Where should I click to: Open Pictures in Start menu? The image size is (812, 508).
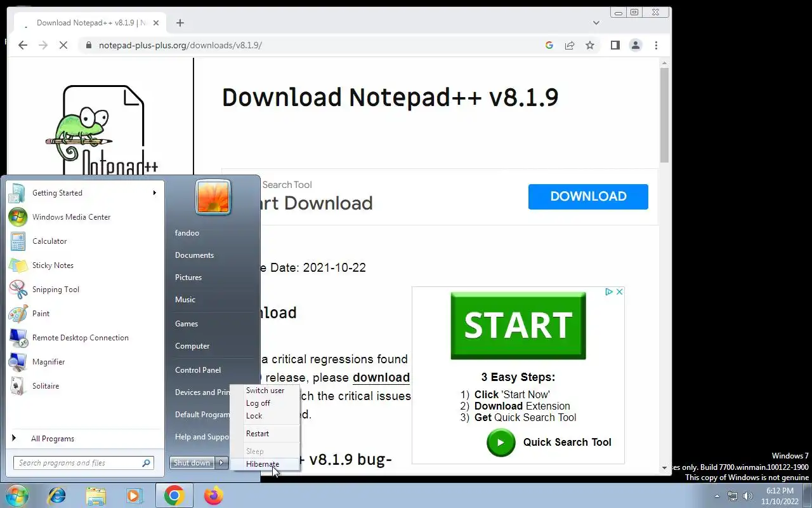[x=188, y=277]
